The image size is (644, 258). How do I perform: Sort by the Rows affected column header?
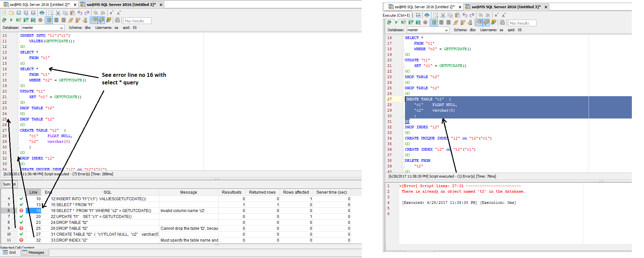[x=296, y=192]
